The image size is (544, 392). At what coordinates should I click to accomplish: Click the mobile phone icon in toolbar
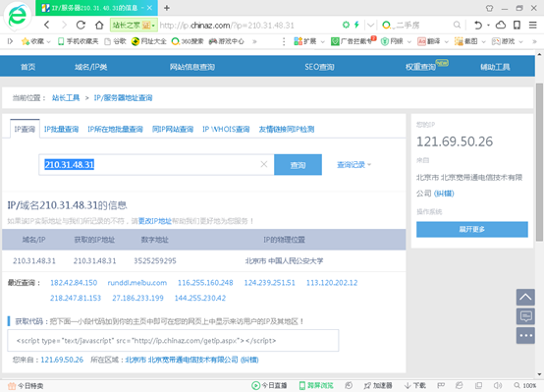[x=517, y=25]
